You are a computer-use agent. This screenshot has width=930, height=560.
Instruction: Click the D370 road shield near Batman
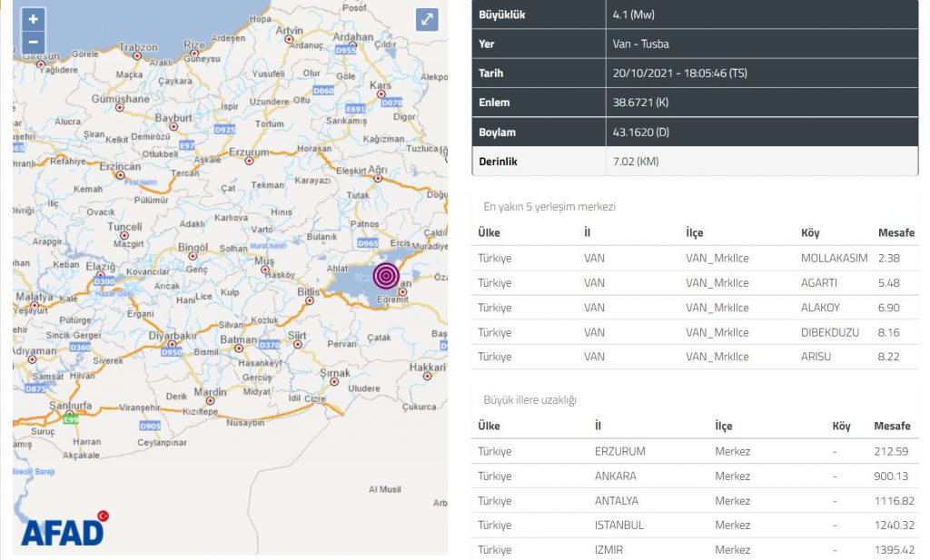[x=269, y=345]
